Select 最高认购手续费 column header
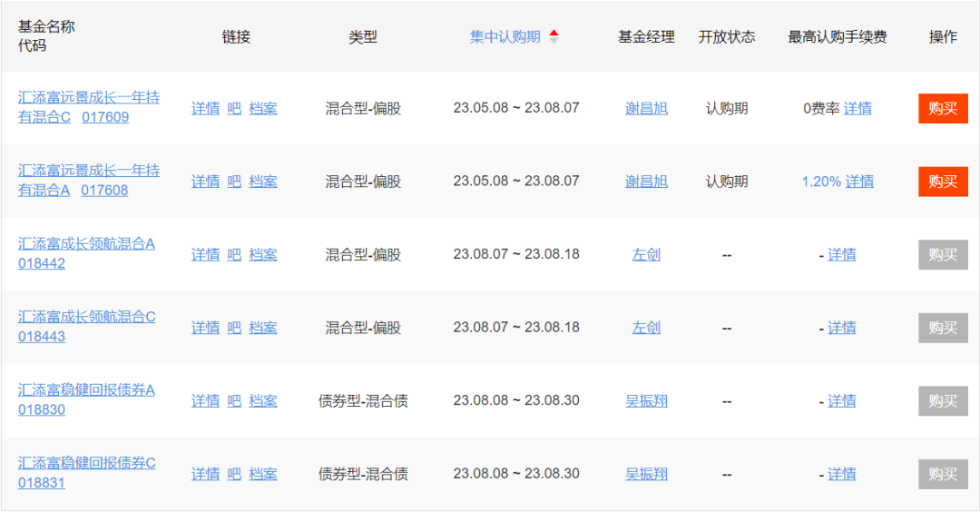 [x=837, y=37]
